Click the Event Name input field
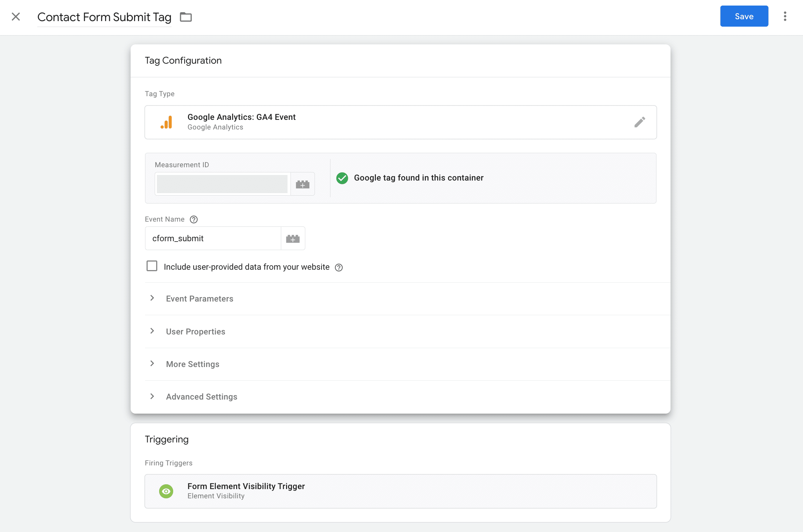 coord(213,238)
